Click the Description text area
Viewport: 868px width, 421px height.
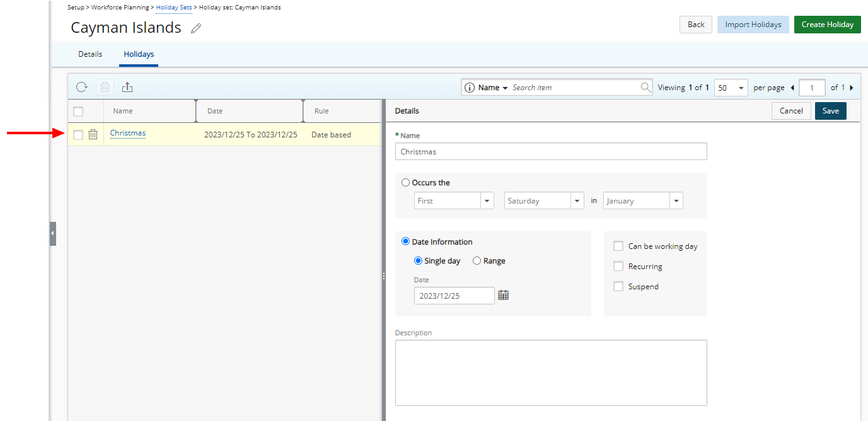coord(551,372)
